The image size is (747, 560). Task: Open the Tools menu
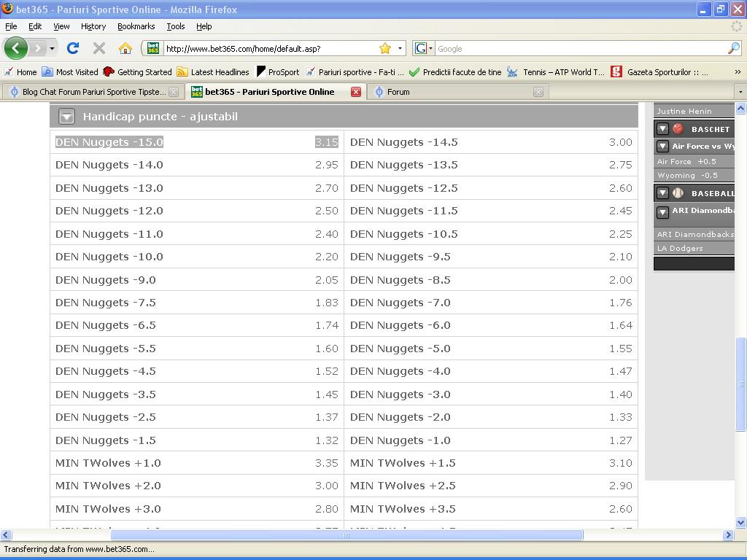[x=176, y=26]
